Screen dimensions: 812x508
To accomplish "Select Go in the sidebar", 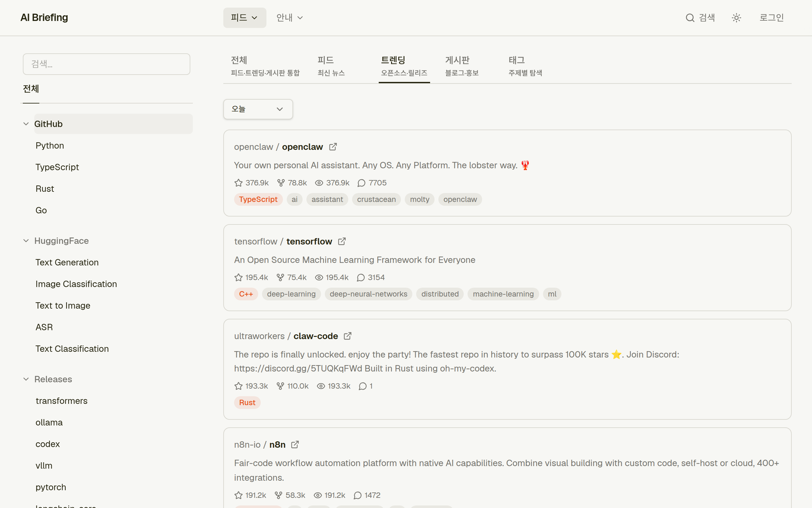I will [41, 210].
